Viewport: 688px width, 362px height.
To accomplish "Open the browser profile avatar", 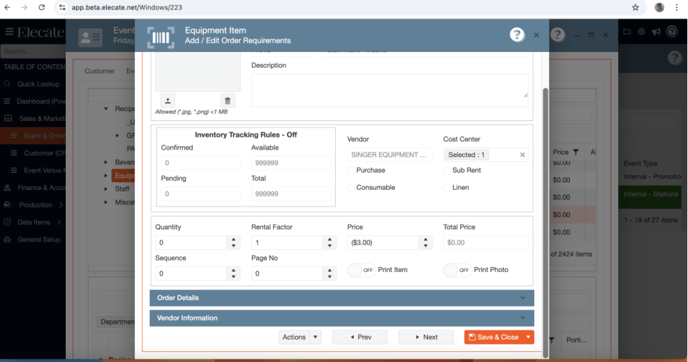I will [659, 7].
